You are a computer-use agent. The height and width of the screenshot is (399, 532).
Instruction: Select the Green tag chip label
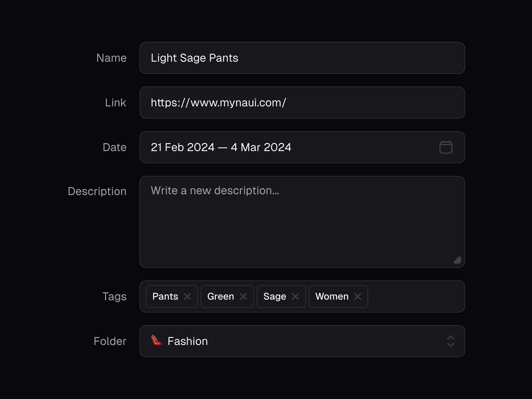(x=220, y=296)
